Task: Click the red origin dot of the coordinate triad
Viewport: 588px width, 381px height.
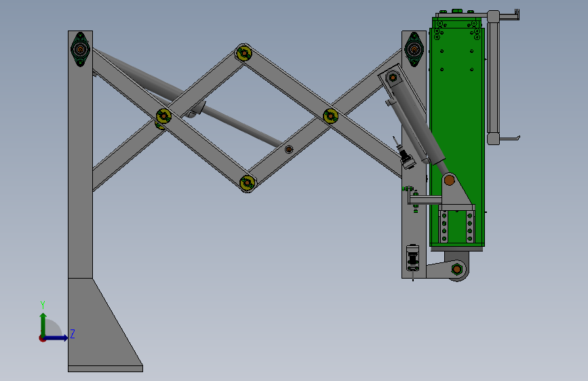Action: tap(42, 338)
